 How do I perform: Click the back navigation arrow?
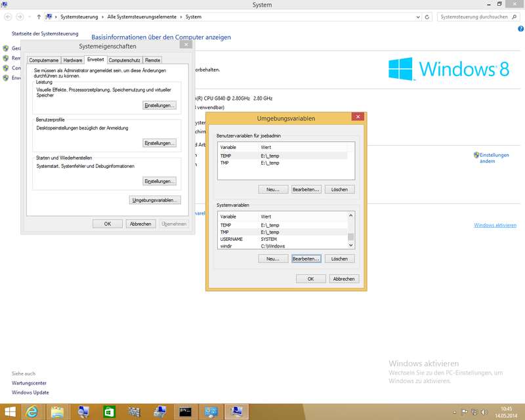[x=8, y=16]
